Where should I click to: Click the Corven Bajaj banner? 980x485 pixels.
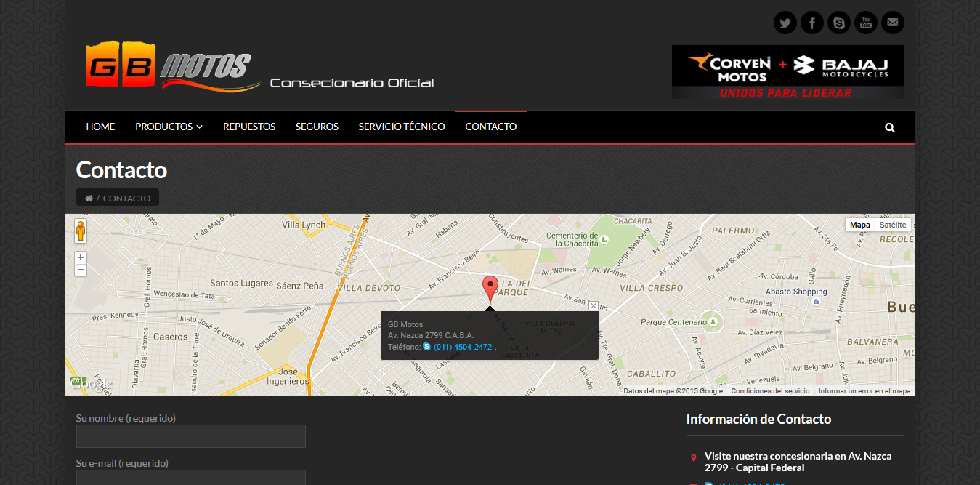click(x=788, y=72)
